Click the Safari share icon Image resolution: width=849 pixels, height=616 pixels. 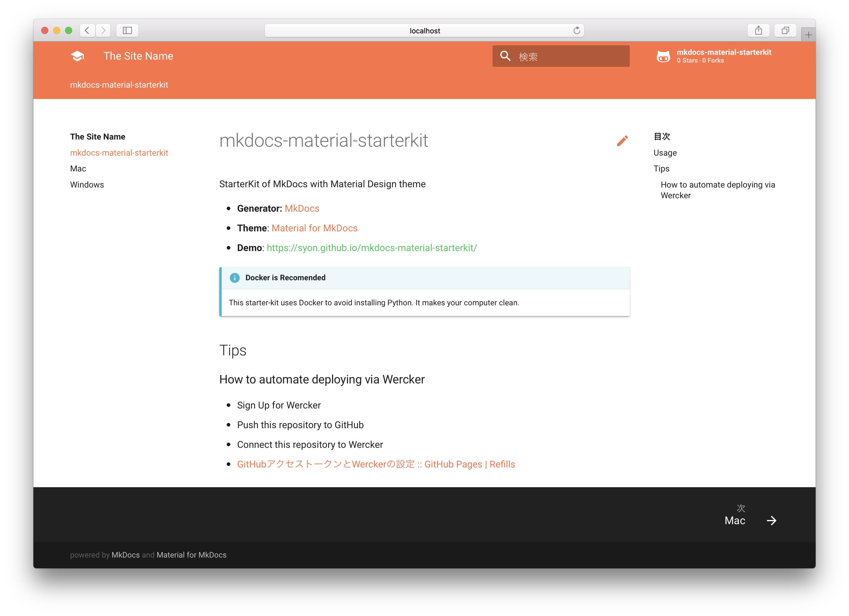pos(758,30)
